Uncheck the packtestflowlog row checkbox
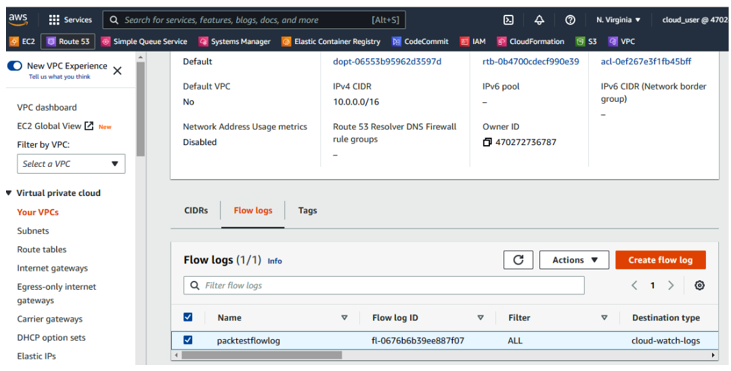The image size is (731, 371). [188, 340]
